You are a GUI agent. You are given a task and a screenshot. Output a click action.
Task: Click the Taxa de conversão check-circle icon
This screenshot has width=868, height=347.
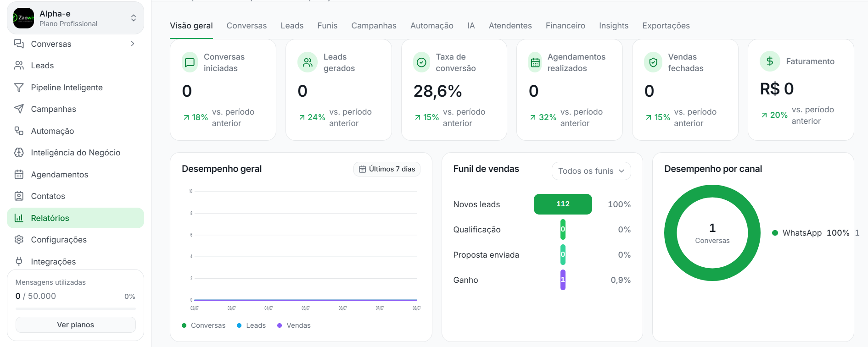click(x=421, y=62)
